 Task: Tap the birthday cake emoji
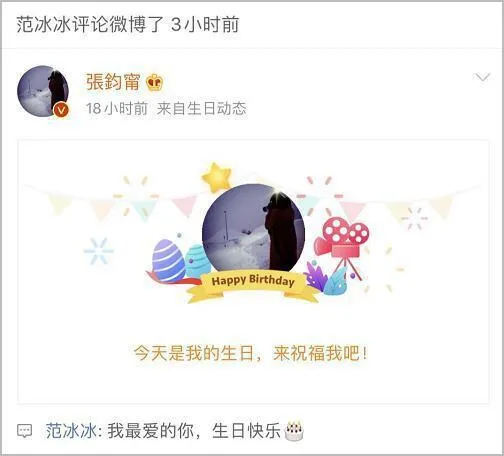click(x=294, y=431)
